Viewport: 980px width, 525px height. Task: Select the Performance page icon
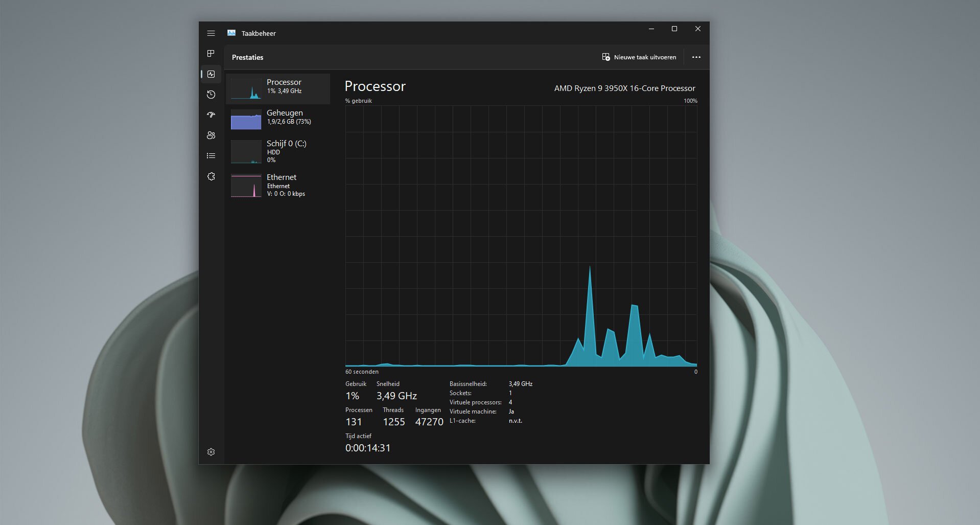[x=211, y=74]
